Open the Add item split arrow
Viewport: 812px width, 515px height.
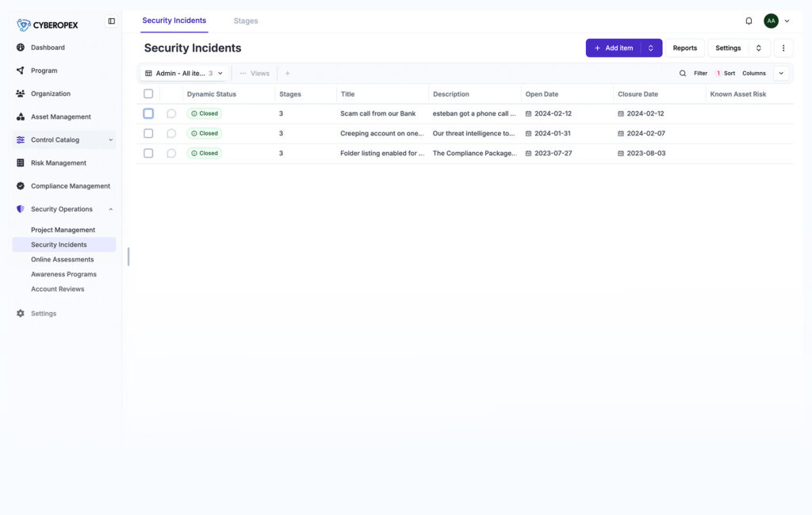tap(651, 48)
